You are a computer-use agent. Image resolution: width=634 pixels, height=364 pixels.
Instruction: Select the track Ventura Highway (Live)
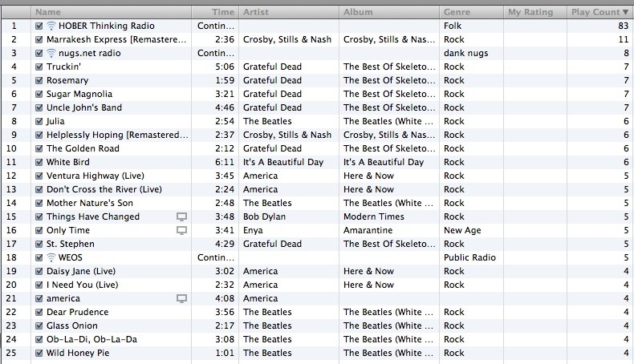coord(96,176)
